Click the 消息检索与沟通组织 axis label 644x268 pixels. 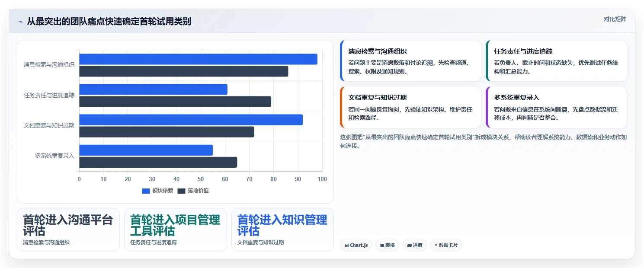(x=49, y=65)
